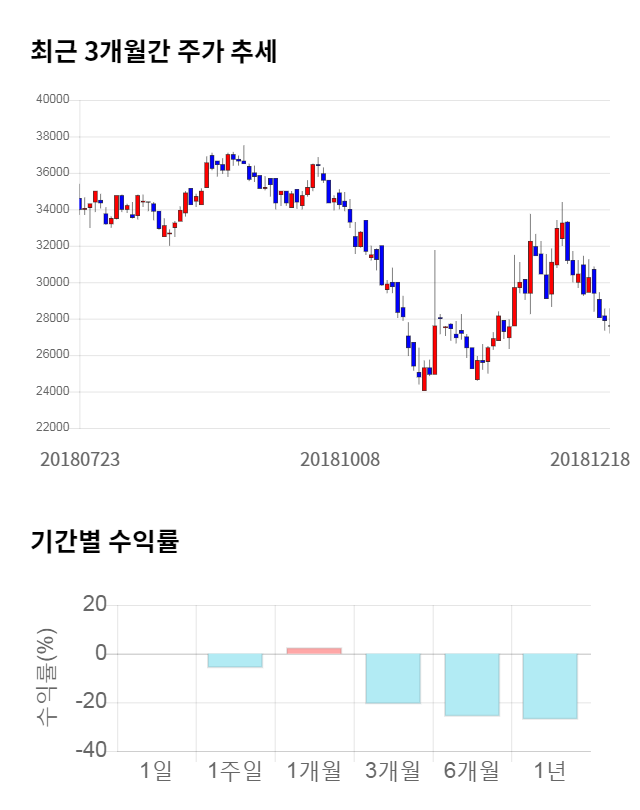Click the 1년 return bar
The width and height of the screenshot is (640, 810).
pos(550,686)
